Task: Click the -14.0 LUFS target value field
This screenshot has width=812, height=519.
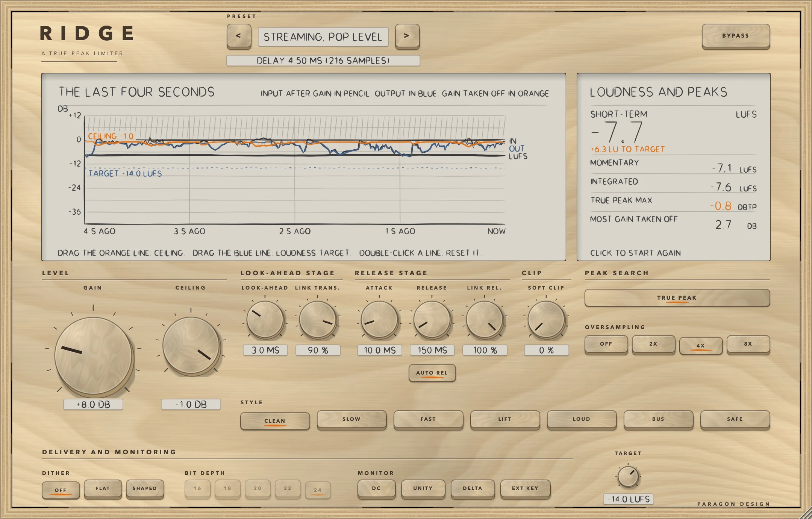Action: tap(628, 499)
